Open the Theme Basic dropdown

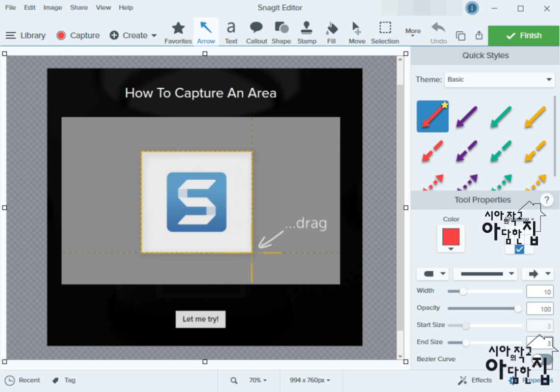pyautogui.click(x=499, y=79)
